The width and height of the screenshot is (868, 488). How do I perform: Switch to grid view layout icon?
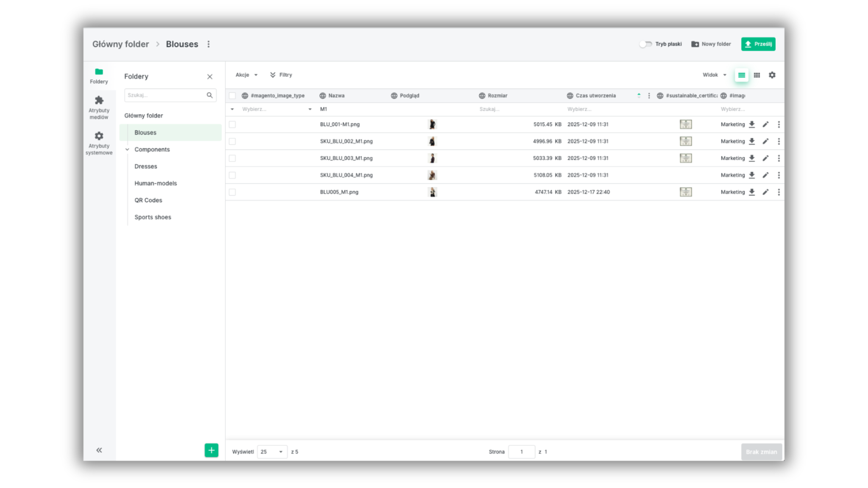point(757,75)
